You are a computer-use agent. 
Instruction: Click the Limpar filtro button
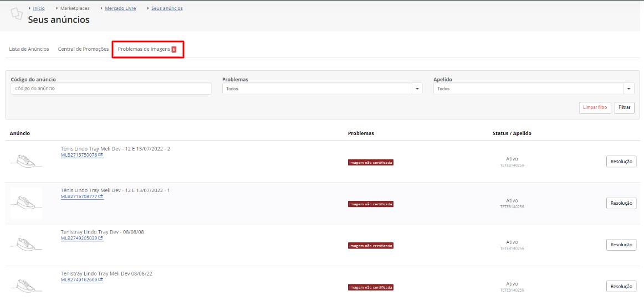(x=595, y=108)
